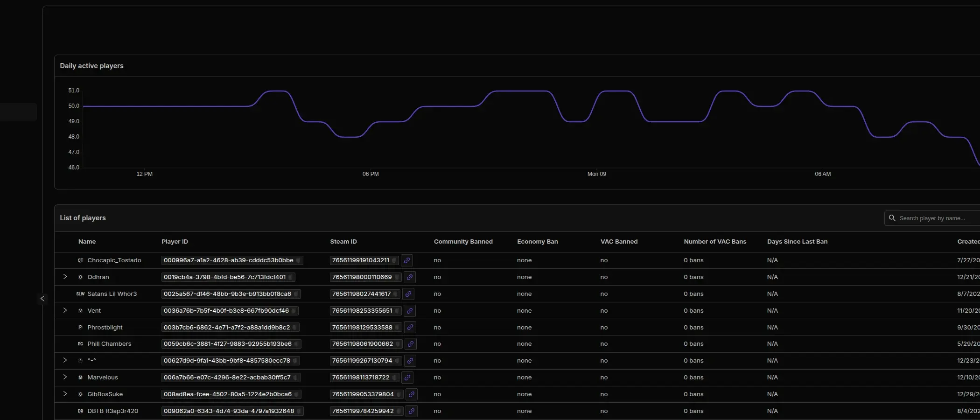Image resolution: width=980 pixels, height=420 pixels.
Task: Copy Chocapic_Tostado's Player ID
Action: click(x=298, y=260)
